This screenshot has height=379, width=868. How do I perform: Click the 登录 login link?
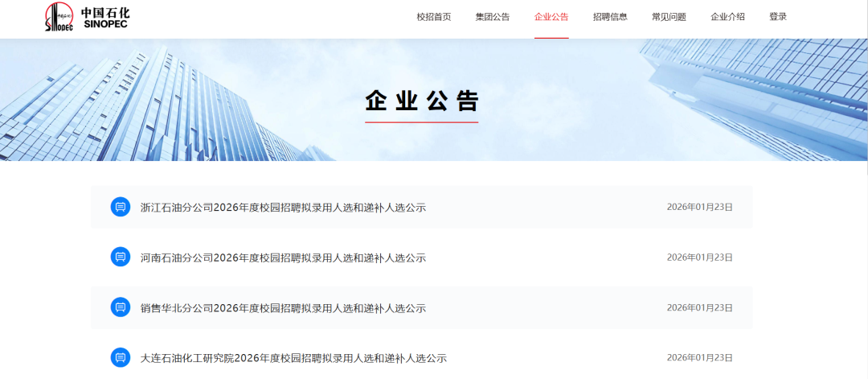point(778,17)
